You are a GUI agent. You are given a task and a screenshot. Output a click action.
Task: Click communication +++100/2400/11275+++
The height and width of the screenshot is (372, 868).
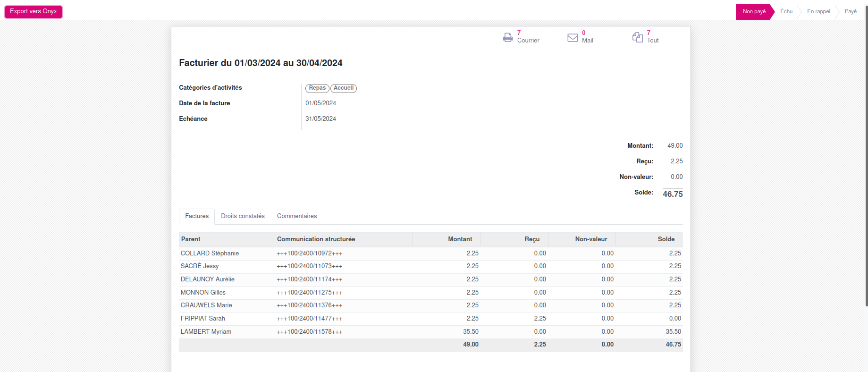click(x=310, y=293)
